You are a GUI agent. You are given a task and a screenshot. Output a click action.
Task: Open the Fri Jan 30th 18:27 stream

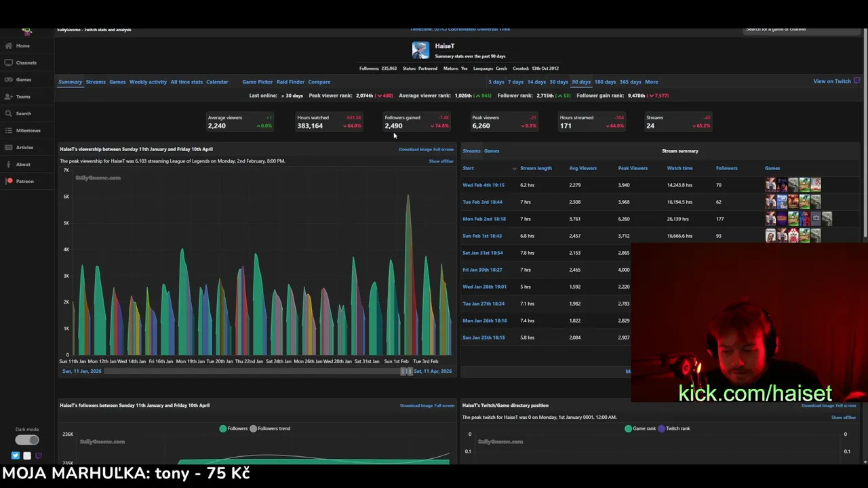tap(482, 270)
